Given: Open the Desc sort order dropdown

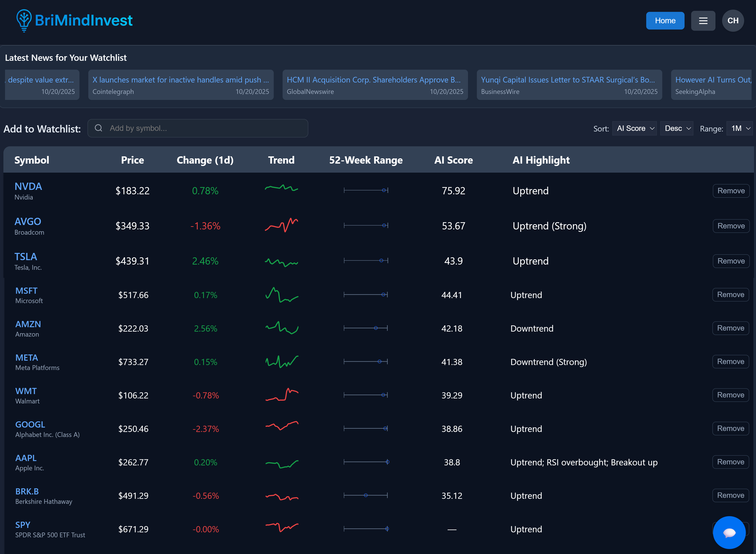Looking at the screenshot, I should tap(677, 128).
